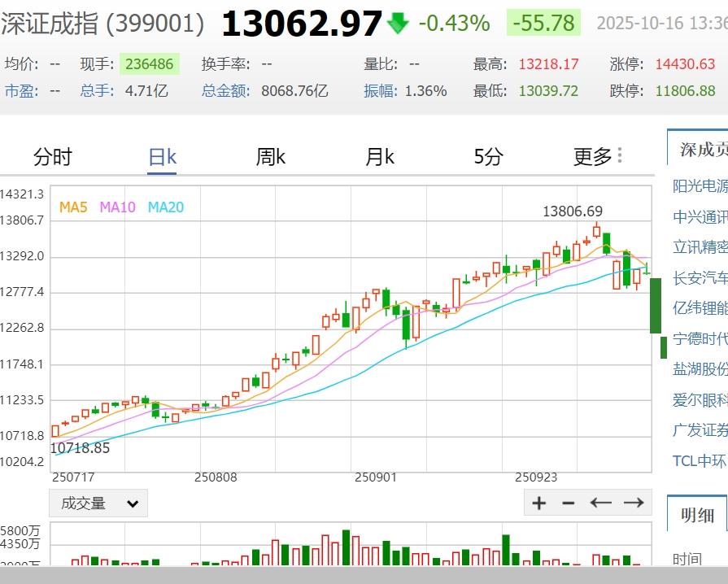Open the 明细 panel tab

click(x=698, y=514)
